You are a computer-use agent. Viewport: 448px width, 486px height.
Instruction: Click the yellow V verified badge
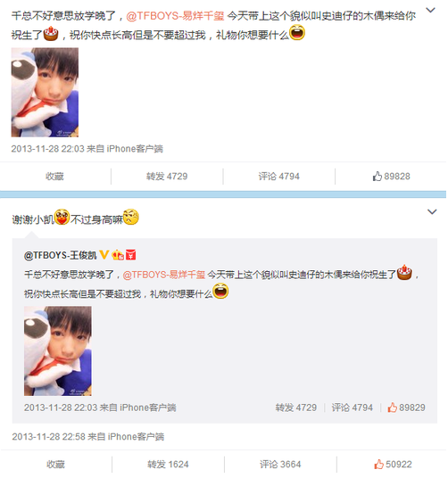point(104,255)
